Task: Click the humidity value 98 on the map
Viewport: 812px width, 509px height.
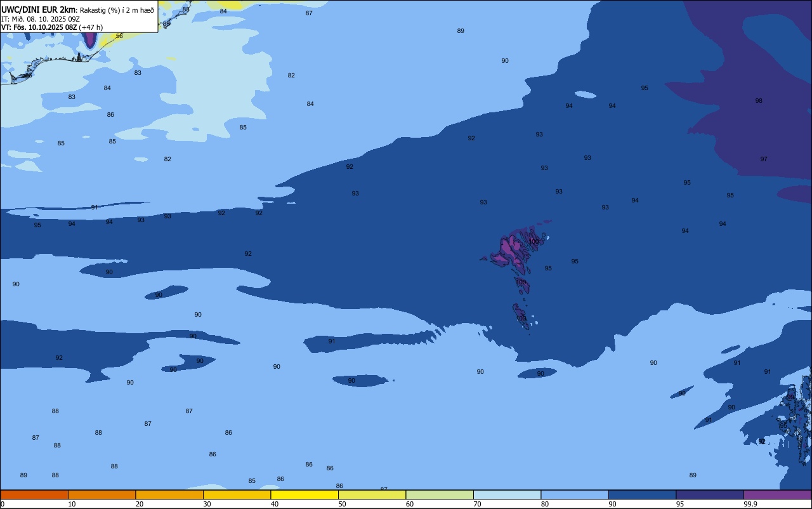Action: 759,101
